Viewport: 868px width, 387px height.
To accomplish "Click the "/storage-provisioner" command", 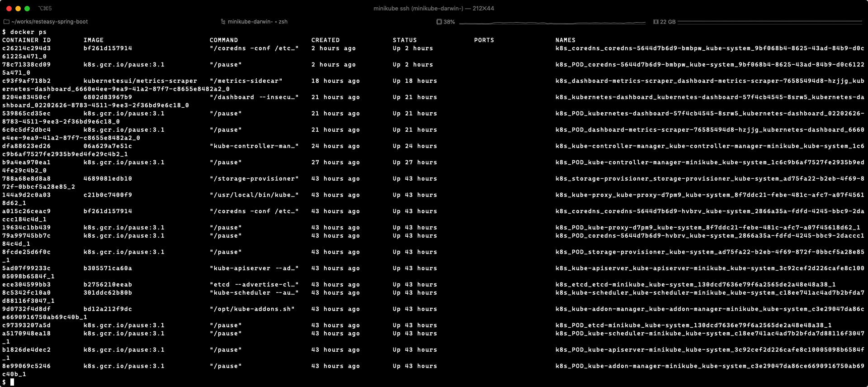I will point(254,179).
